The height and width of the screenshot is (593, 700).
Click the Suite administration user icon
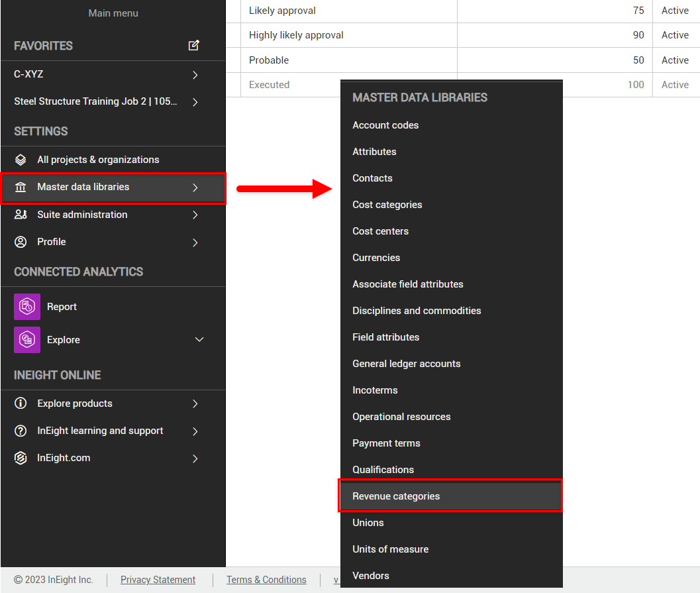21,215
